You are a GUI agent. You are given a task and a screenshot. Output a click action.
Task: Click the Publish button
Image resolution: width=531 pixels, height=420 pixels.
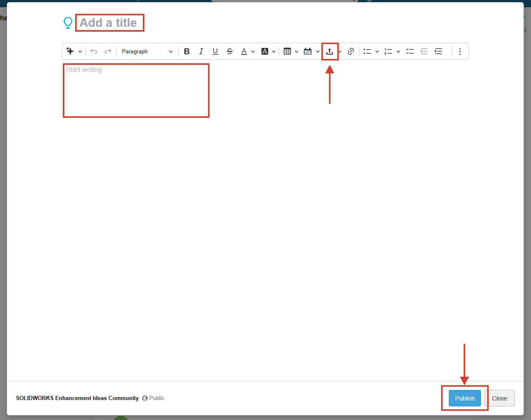pyautogui.click(x=465, y=398)
